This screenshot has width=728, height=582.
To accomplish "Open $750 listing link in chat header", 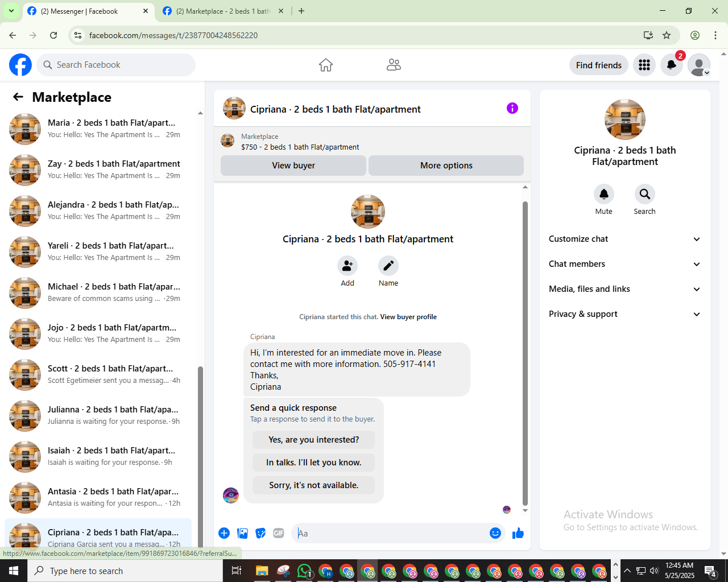I will [300, 147].
